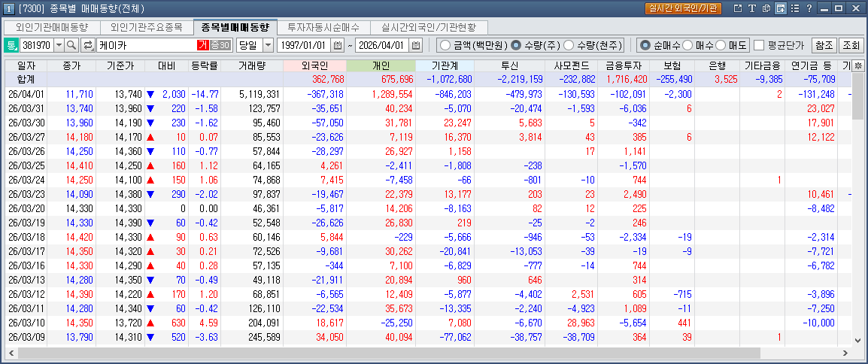Click the horizontal scrollbar at the bottom
Image resolution: width=868 pixels, height=364 pixels.
click(429, 352)
